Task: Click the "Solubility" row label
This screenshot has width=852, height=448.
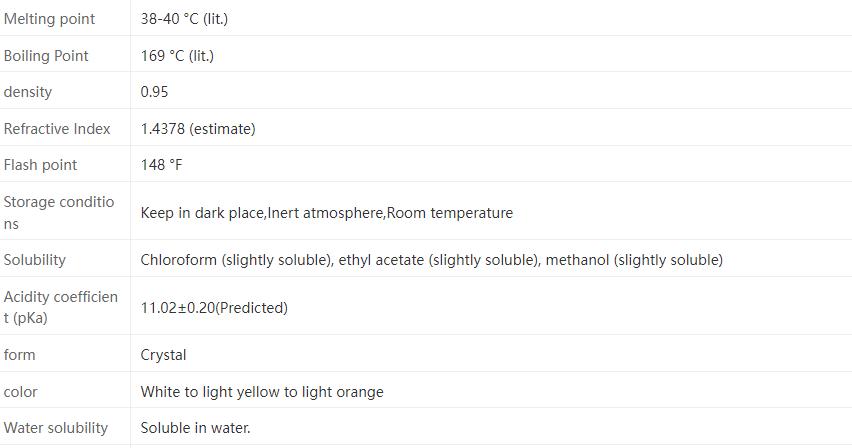Action: (35, 260)
